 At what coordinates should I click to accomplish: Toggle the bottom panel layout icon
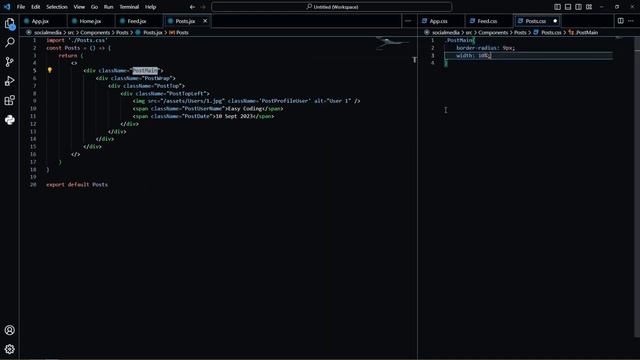(x=568, y=7)
